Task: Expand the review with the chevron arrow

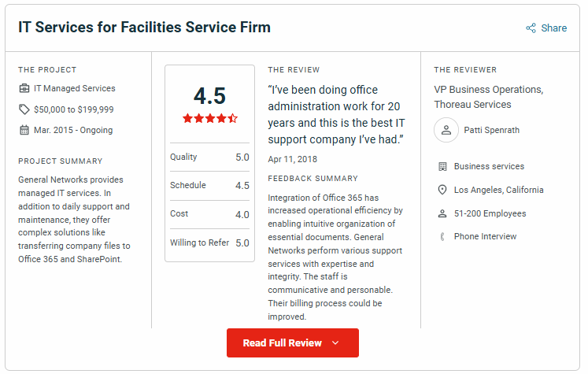Action: 335,343
